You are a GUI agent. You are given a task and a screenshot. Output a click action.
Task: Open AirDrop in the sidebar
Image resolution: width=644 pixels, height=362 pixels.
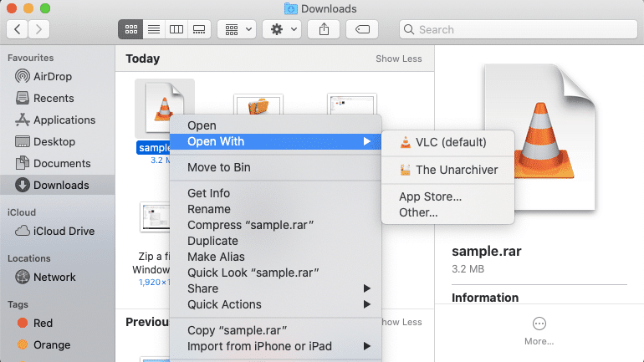point(54,76)
